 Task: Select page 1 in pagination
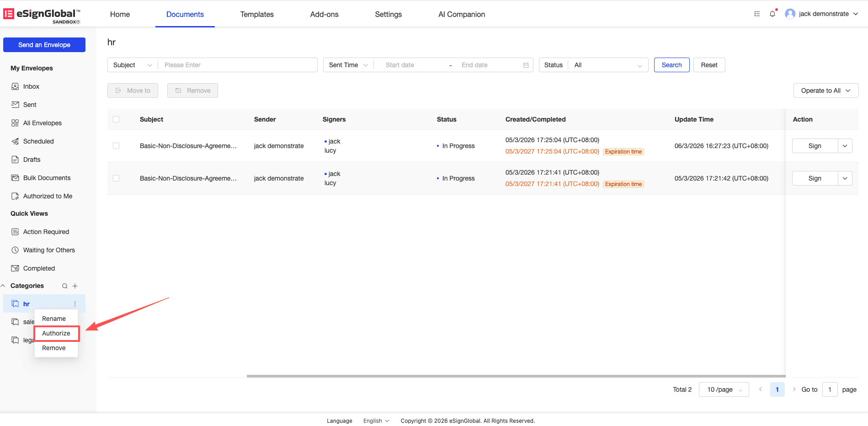[x=777, y=389]
